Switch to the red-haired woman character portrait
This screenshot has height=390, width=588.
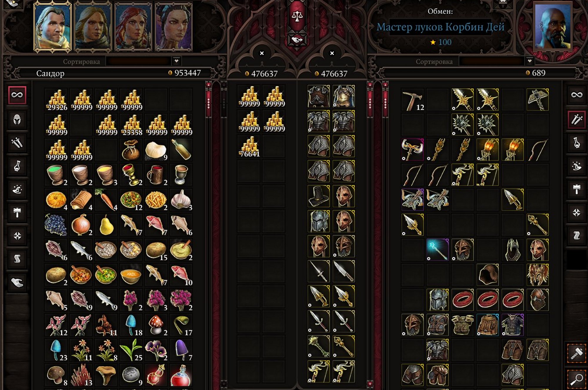point(133,27)
